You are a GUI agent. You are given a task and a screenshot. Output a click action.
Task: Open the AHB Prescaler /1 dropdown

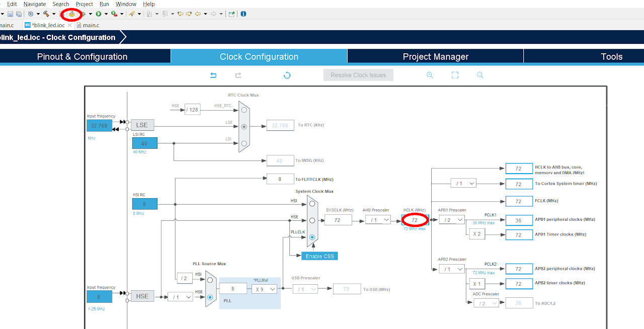(x=378, y=220)
